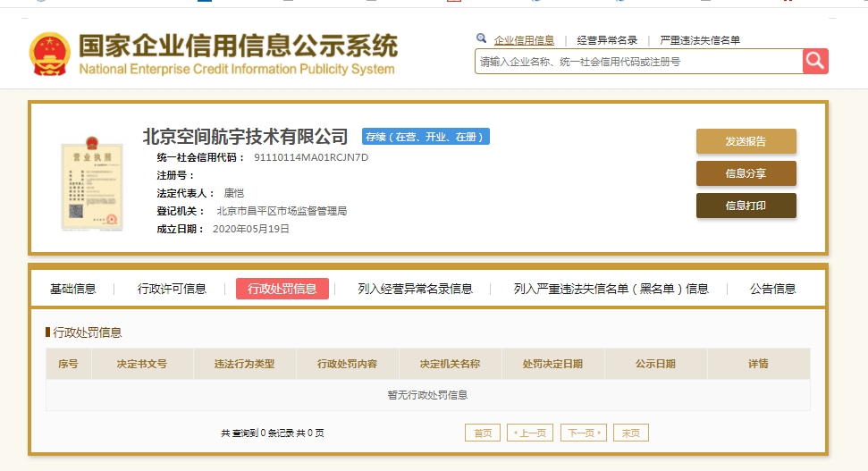Screen dimensions: 868x471
Task: Click the 下一页 pagination button
Action: click(584, 433)
